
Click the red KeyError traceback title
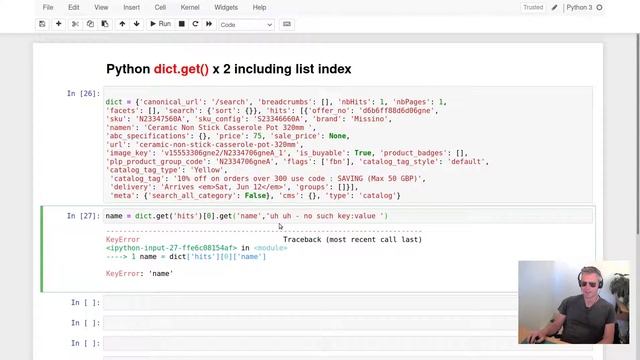[123, 240]
